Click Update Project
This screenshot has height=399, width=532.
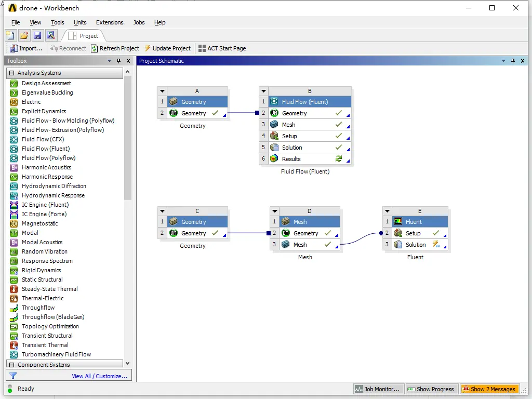coord(168,48)
